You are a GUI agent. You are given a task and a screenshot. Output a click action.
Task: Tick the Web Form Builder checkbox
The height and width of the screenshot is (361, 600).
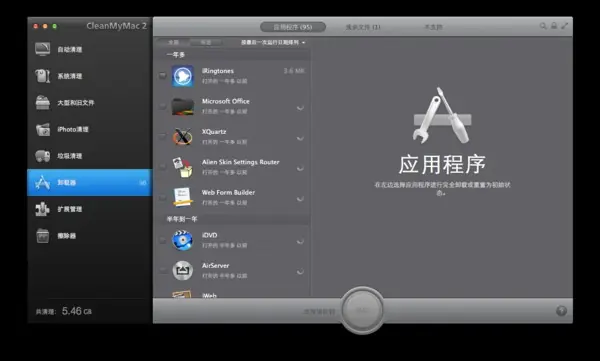point(163,197)
